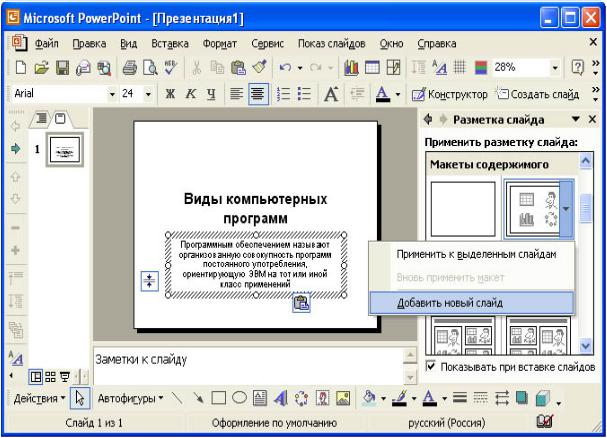Paste from clipboard in toolbar
This screenshot has width=607, height=438.
tap(238, 68)
